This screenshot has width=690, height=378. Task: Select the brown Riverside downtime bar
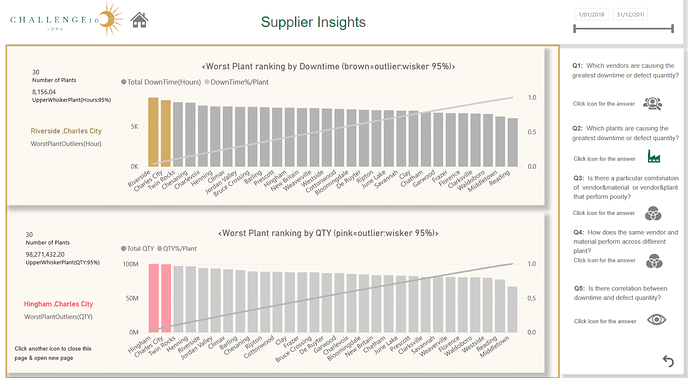pos(153,132)
